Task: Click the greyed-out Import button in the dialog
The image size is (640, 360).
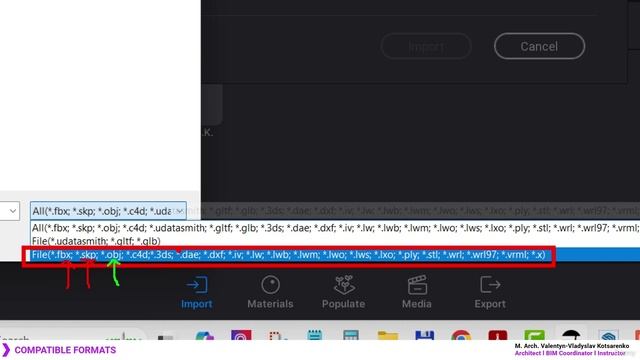Action: tap(426, 46)
